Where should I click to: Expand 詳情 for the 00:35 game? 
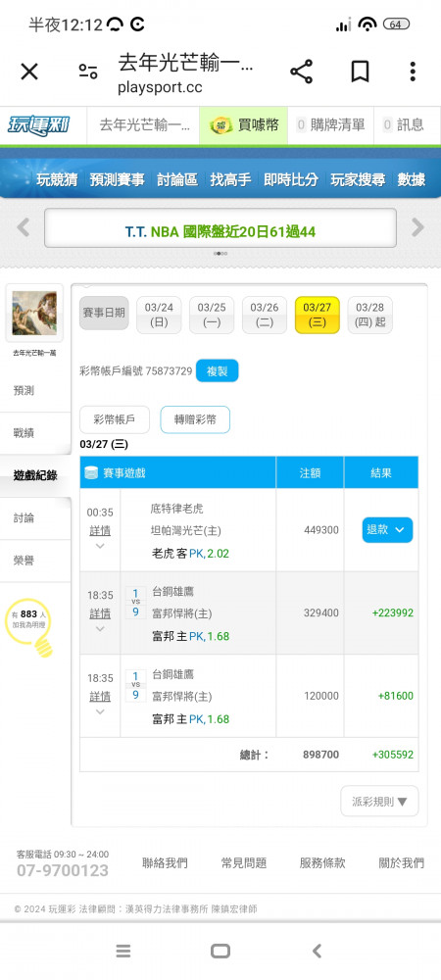100,530
